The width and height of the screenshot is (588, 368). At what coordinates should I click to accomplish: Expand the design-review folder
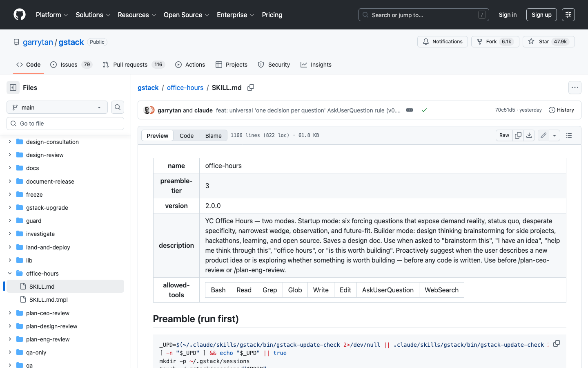click(x=10, y=155)
